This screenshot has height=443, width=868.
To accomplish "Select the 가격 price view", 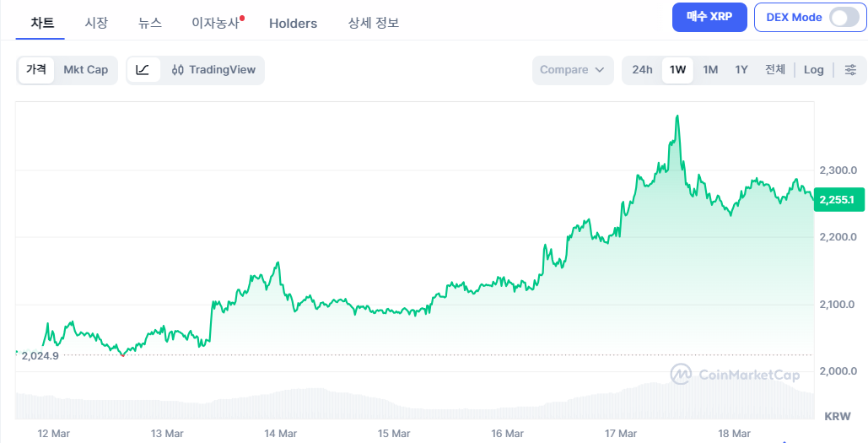I will pyautogui.click(x=36, y=70).
